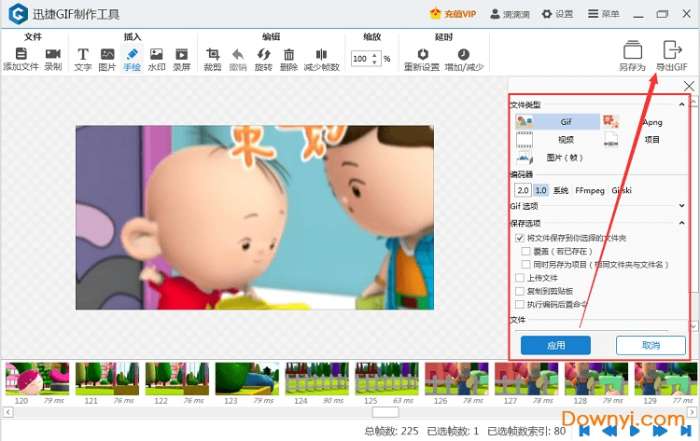Collapse the 保存选项 section
This screenshot has height=441, width=700.
[683, 223]
